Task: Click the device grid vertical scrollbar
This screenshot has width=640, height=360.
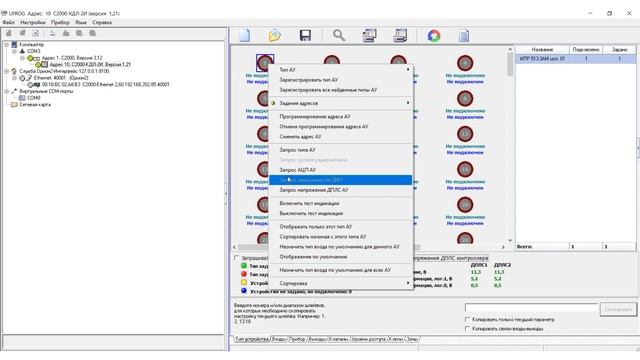Action: coord(510,145)
